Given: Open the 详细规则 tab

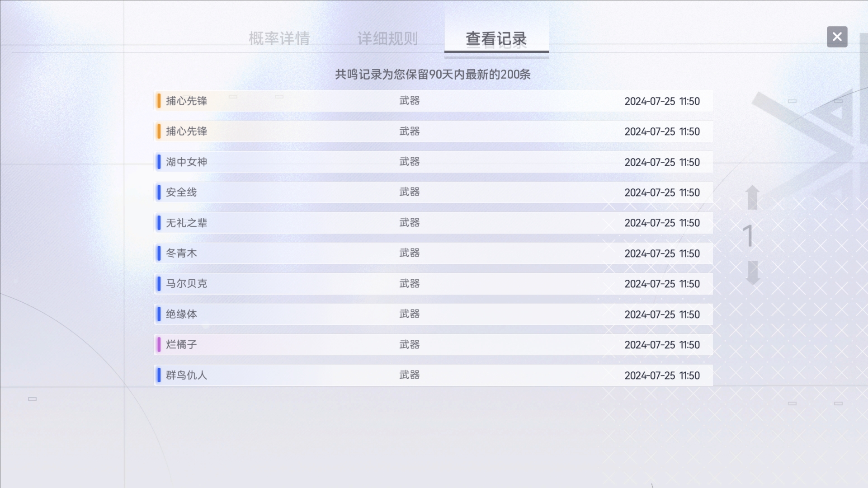Looking at the screenshot, I should pyautogui.click(x=387, y=39).
